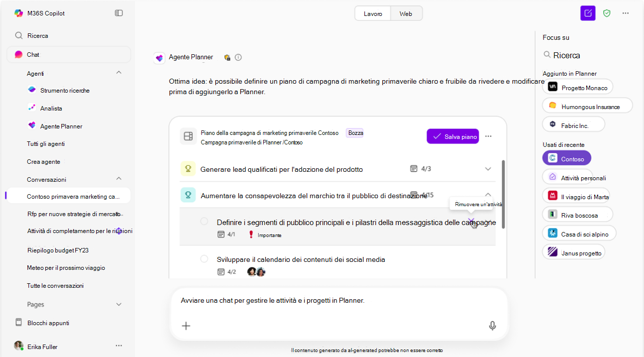The image size is (644, 357).
Task: Switch to the Web tab
Action: click(x=406, y=13)
